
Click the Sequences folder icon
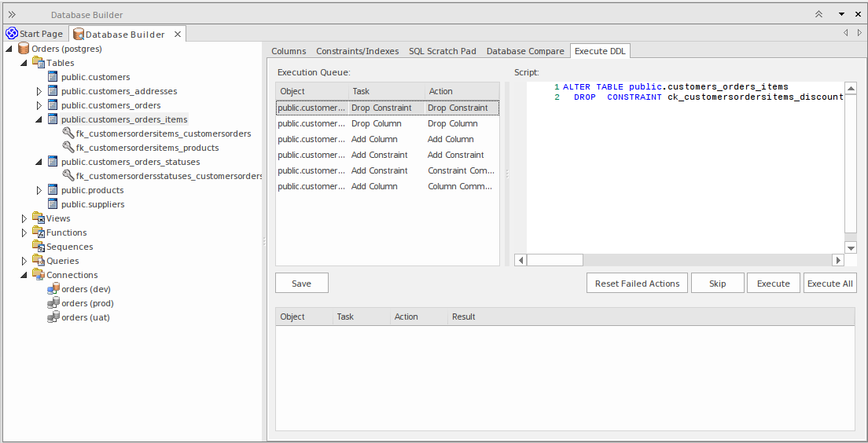pyautogui.click(x=39, y=247)
